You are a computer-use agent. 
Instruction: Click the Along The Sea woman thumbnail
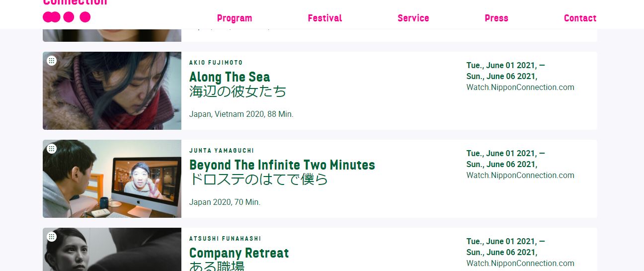(x=112, y=90)
